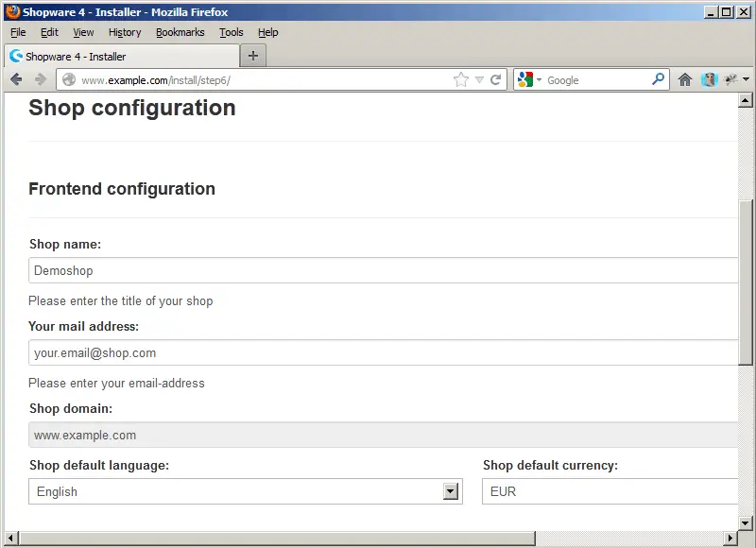Open the History menu
756x548 pixels.
(125, 32)
